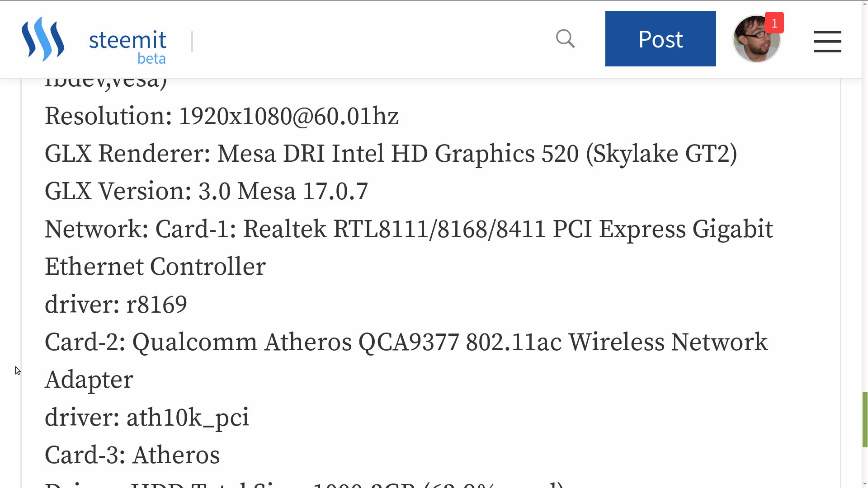Viewport: 868px width, 488px height.
Task: Click the word Adapter
Action: point(89,380)
